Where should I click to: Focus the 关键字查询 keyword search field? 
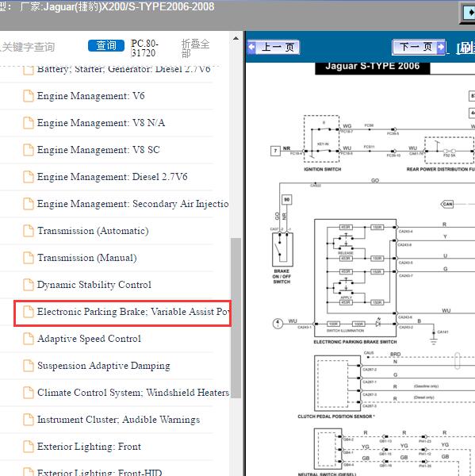28,47
